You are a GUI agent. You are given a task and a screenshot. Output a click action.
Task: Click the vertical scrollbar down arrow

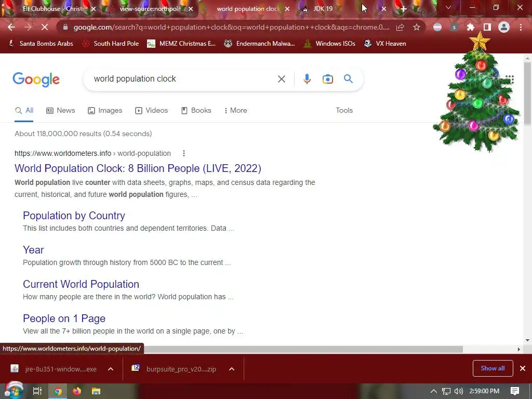(527, 340)
